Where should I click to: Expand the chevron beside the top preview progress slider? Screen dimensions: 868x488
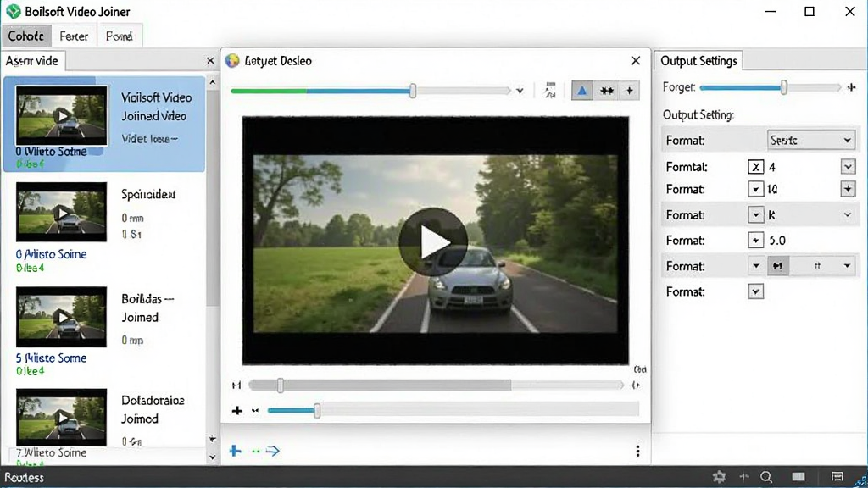(520, 91)
